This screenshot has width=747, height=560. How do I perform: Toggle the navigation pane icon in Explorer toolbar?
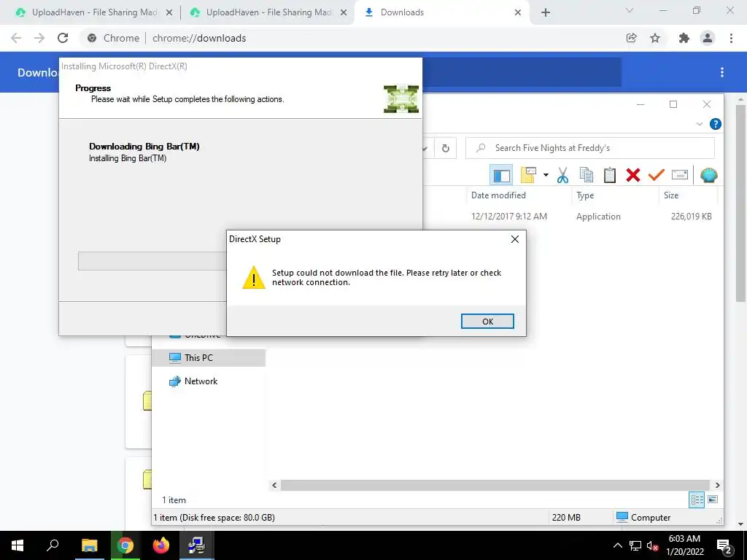pyautogui.click(x=501, y=175)
